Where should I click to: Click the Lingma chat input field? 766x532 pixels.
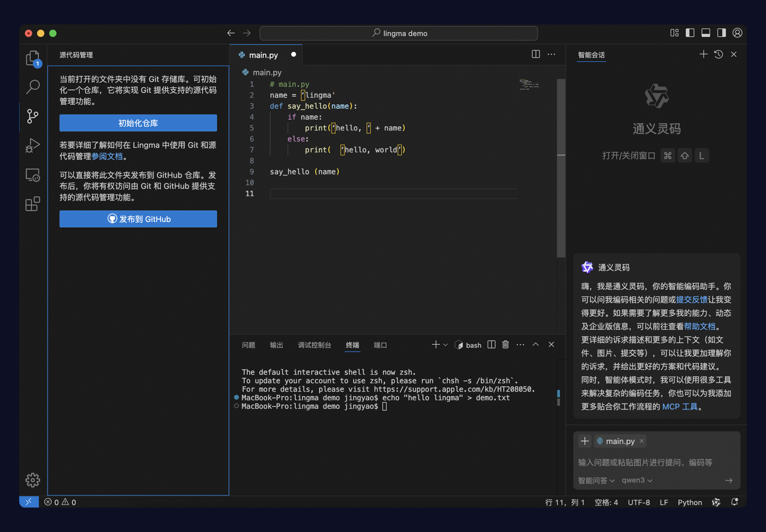(656, 462)
